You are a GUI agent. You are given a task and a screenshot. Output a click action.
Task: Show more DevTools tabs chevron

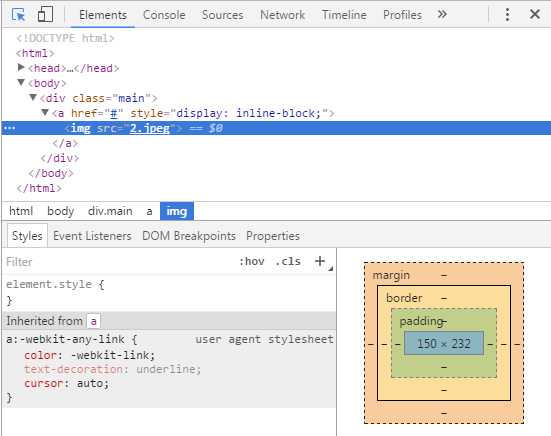(x=442, y=14)
